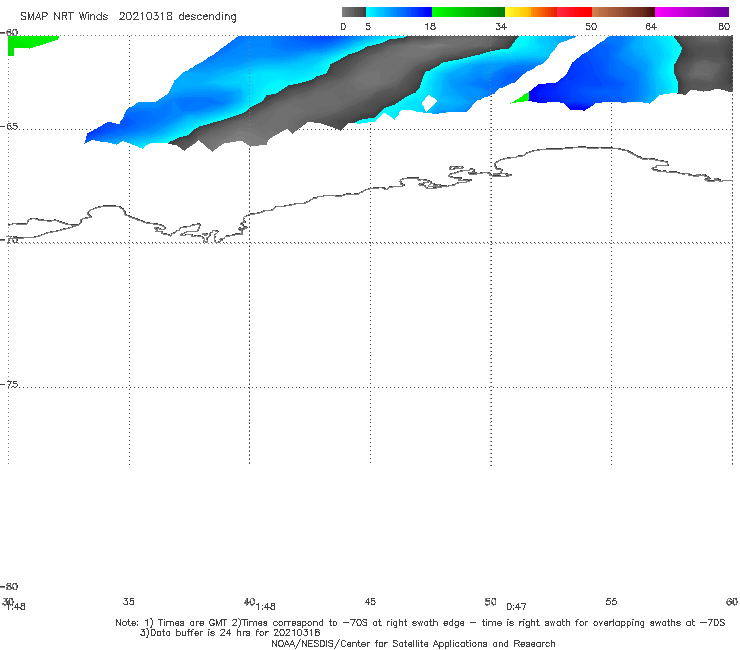
Task: Click the magenta-purple segment of the color bar
Action: tap(692, 12)
